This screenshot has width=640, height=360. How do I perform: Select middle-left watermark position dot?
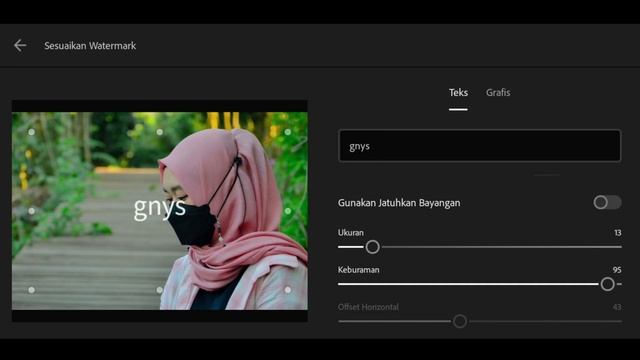point(31,211)
